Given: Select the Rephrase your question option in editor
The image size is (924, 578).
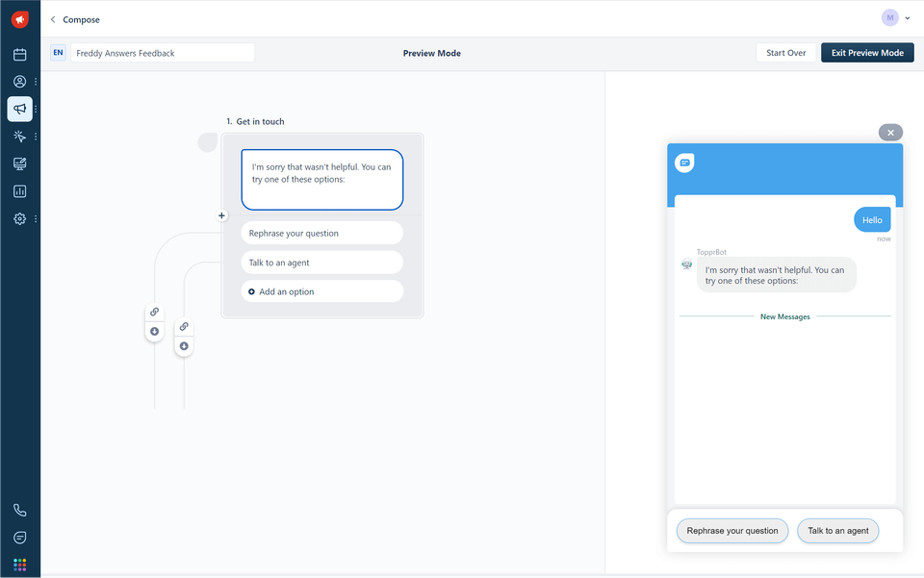Looking at the screenshot, I should click(x=321, y=234).
